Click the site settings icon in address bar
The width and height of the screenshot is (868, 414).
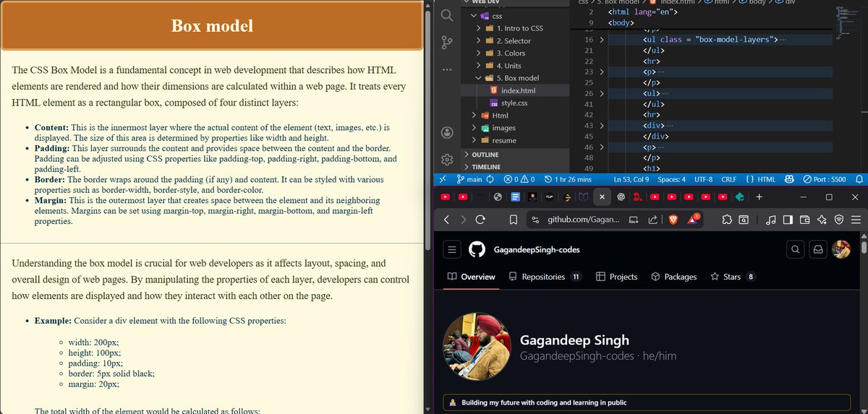pos(535,220)
